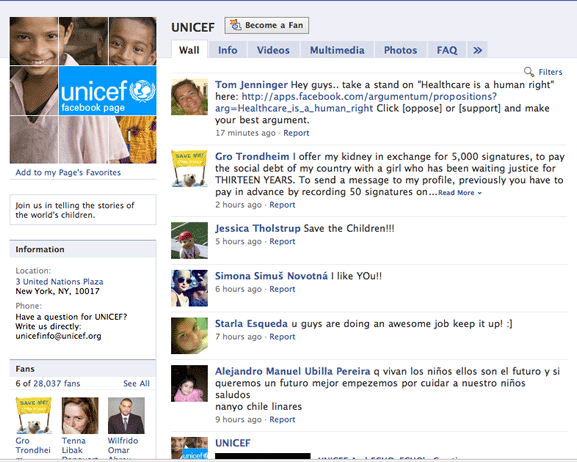Screen dimensions: 577x462
Task: Click Simona Simuš Novotná's avatar thumbnail
Action: pos(189,288)
